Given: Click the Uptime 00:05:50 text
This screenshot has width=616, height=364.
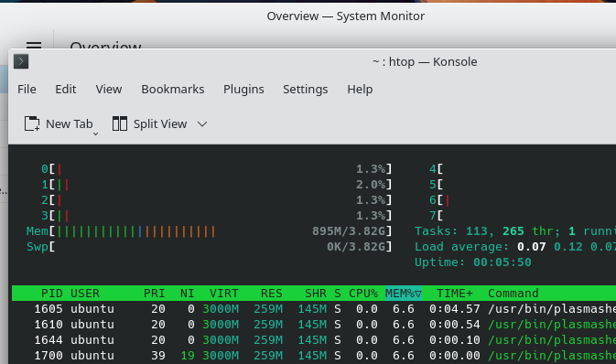Looking at the screenshot, I should pyautogui.click(x=473, y=262).
